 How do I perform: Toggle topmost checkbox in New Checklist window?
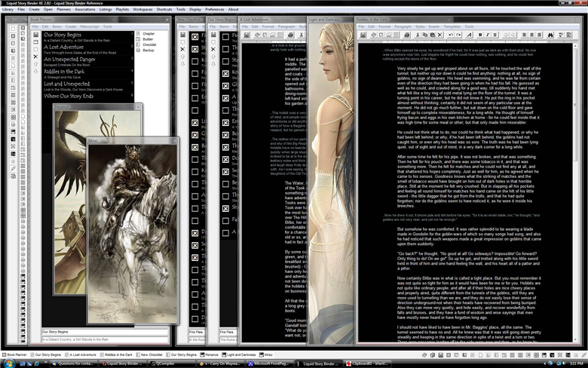point(195,37)
